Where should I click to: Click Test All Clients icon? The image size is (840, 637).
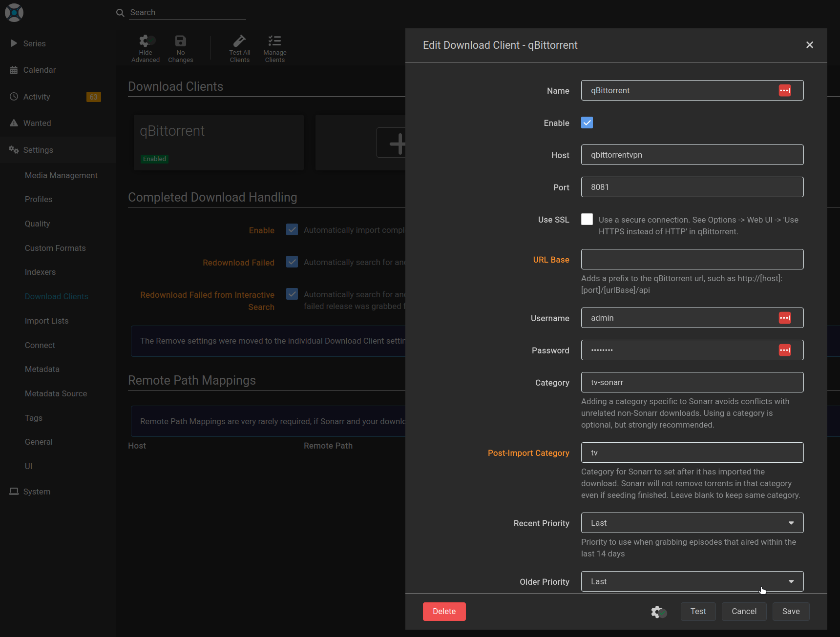coord(240,41)
